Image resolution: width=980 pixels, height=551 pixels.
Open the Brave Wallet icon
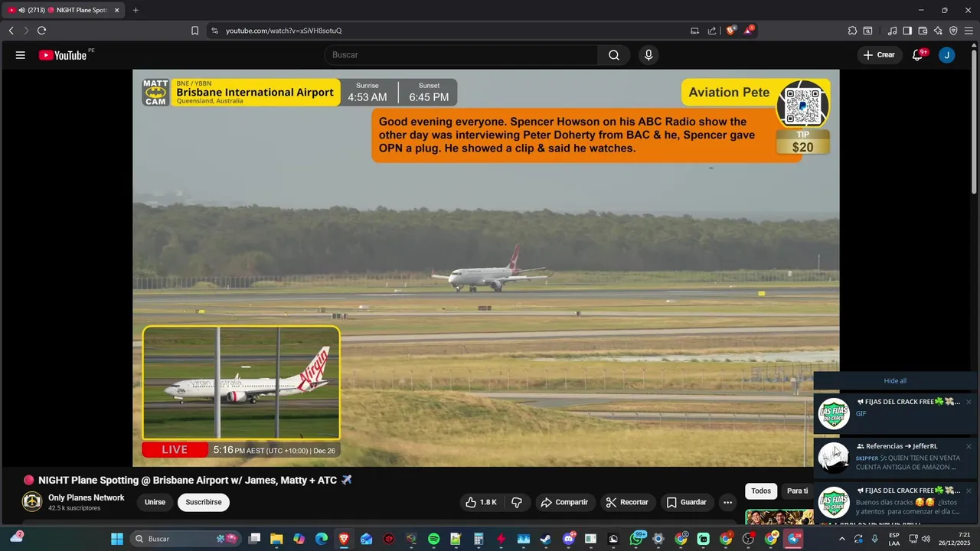(x=923, y=31)
